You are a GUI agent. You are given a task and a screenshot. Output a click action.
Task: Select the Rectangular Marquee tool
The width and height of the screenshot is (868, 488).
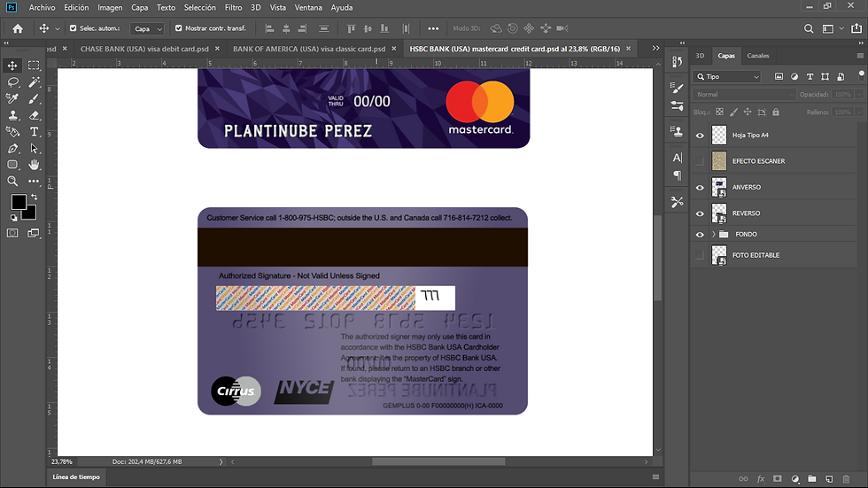pos(34,66)
